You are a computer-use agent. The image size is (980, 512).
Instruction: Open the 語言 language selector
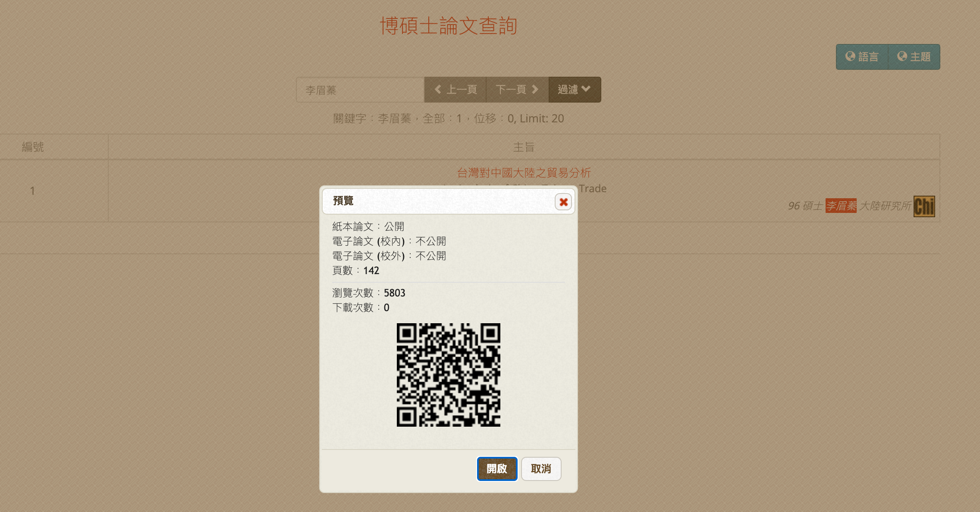tap(862, 56)
